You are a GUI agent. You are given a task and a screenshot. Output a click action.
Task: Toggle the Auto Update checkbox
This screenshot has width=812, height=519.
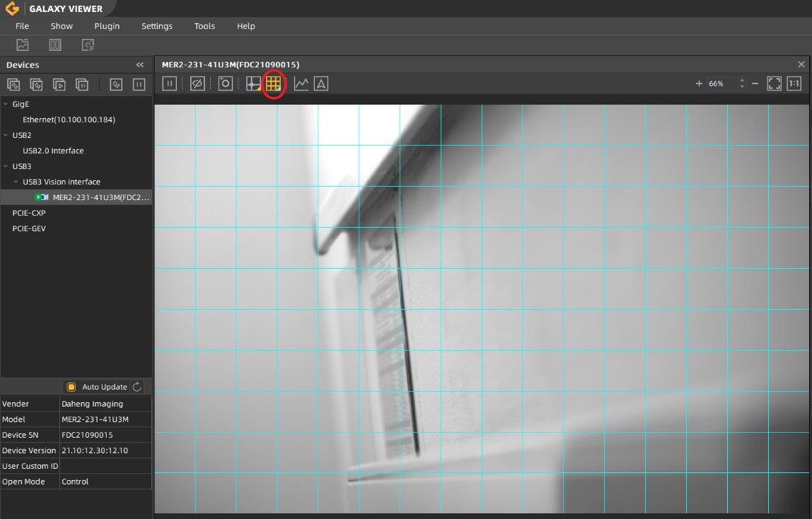71,387
